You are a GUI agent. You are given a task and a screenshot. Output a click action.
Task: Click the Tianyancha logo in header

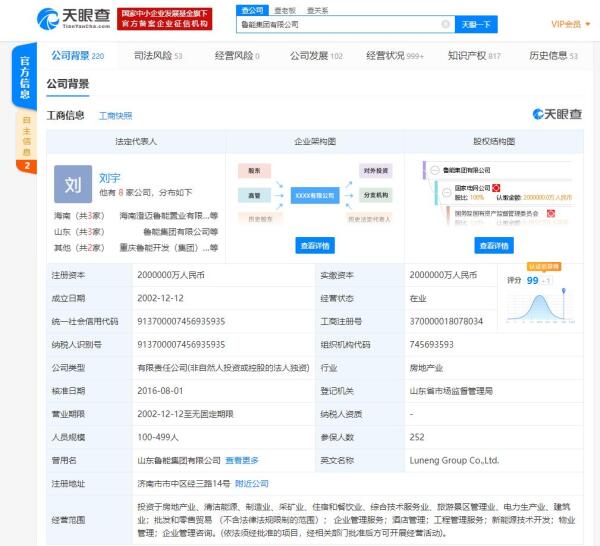pyautogui.click(x=72, y=18)
